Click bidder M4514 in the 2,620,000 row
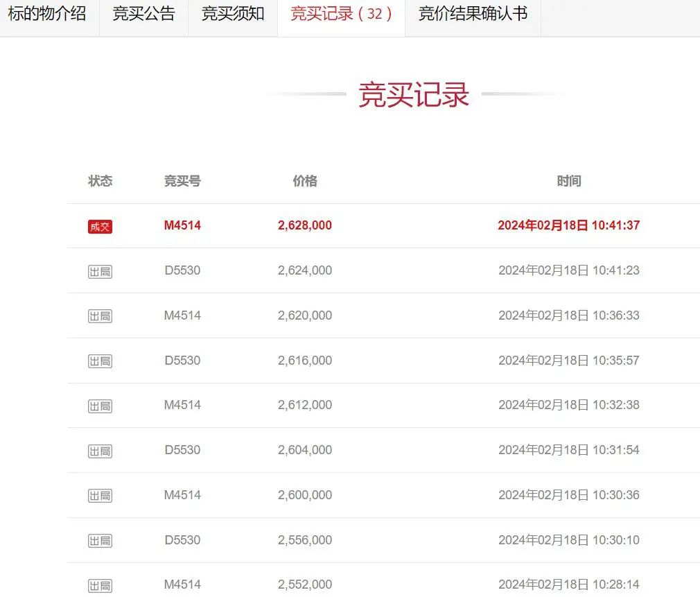 182,315
